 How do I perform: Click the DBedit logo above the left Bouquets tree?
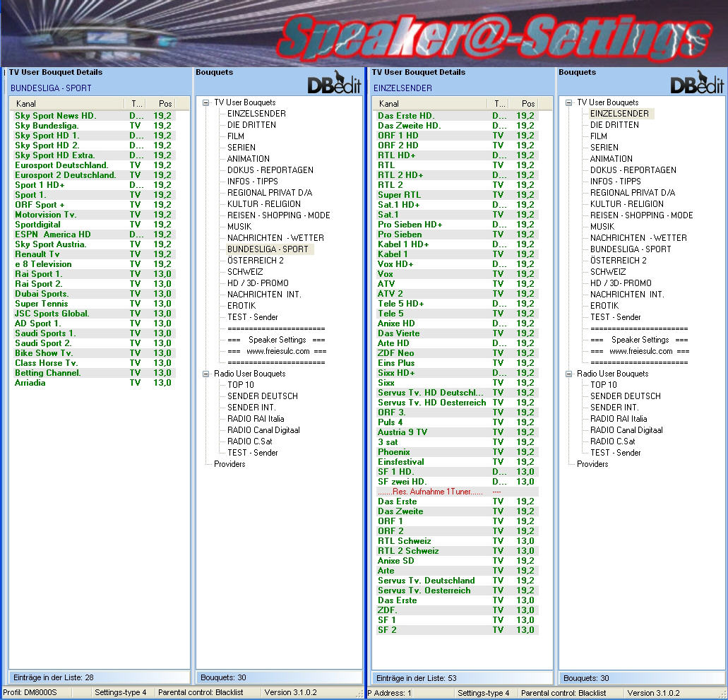click(x=334, y=82)
